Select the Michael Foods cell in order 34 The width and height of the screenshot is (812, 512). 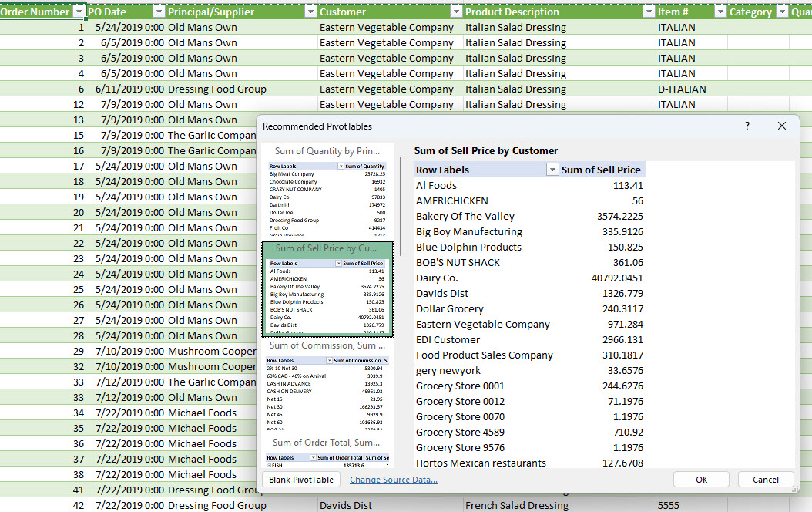pos(212,413)
